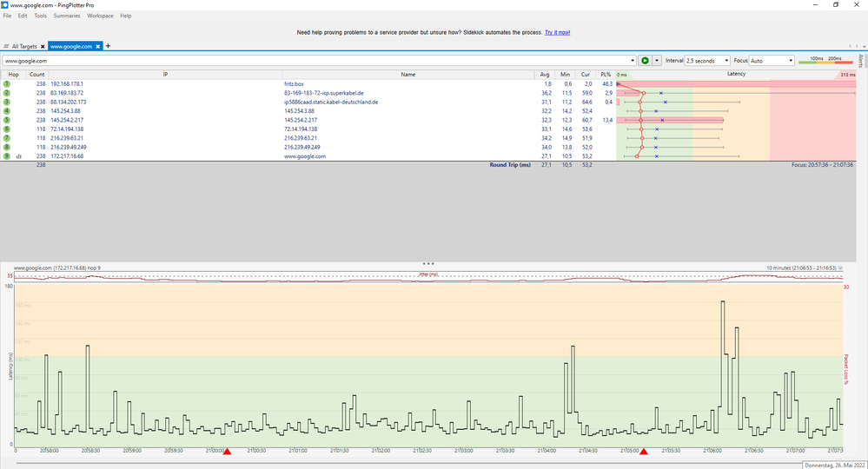This screenshot has height=469, width=868.
Task: Click the graph icon beside hop 9
Action: (18, 156)
